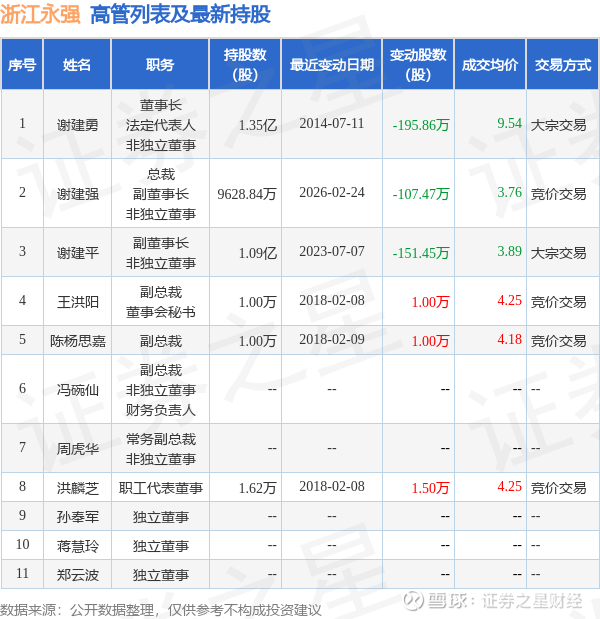Image resolution: width=600 pixels, height=619 pixels.
Task: Click the position 财务负责人
Action: pyautogui.click(x=161, y=410)
